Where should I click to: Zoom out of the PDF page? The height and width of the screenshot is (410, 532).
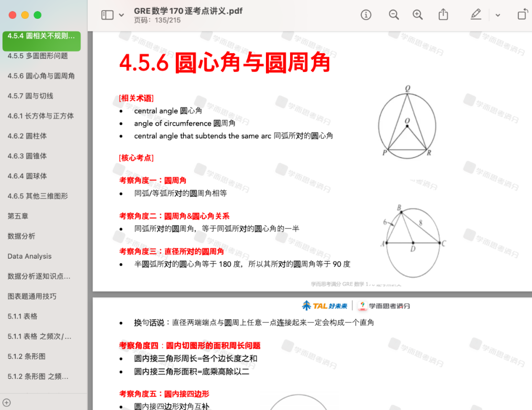tap(394, 15)
